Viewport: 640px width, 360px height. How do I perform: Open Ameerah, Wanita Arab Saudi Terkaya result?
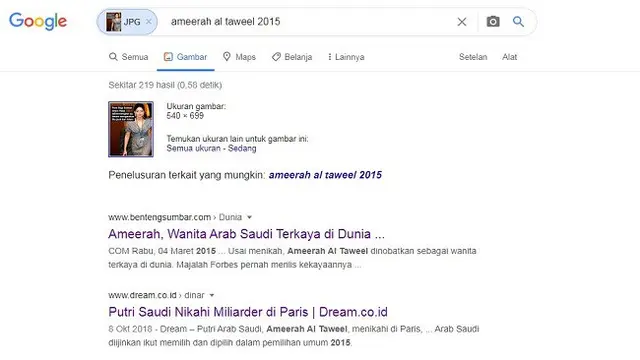point(247,234)
